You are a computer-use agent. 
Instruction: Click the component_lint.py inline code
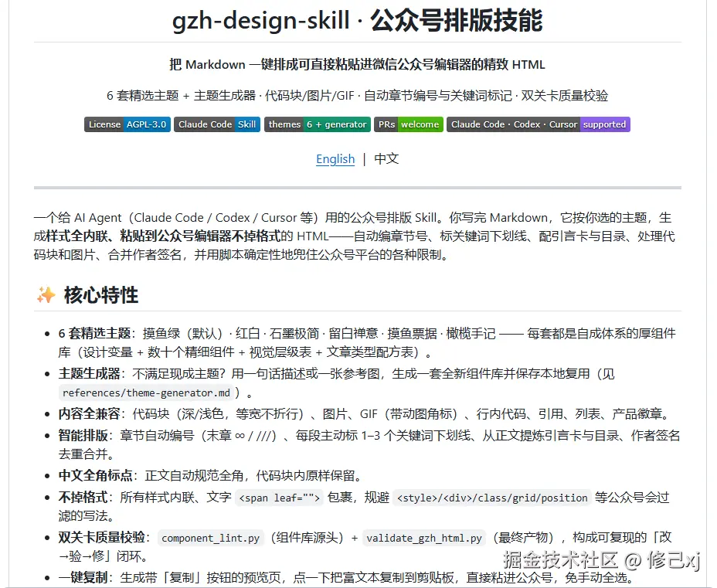coord(211,538)
